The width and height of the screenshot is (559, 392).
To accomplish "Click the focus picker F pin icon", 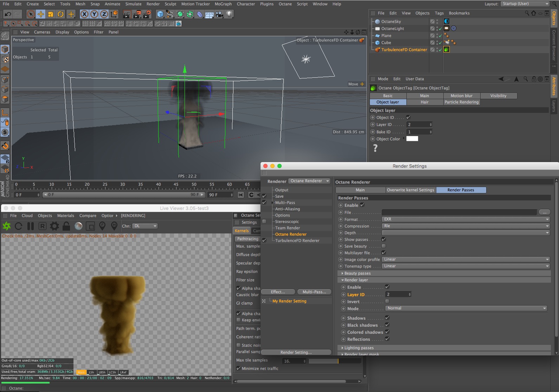I will pos(102,226).
